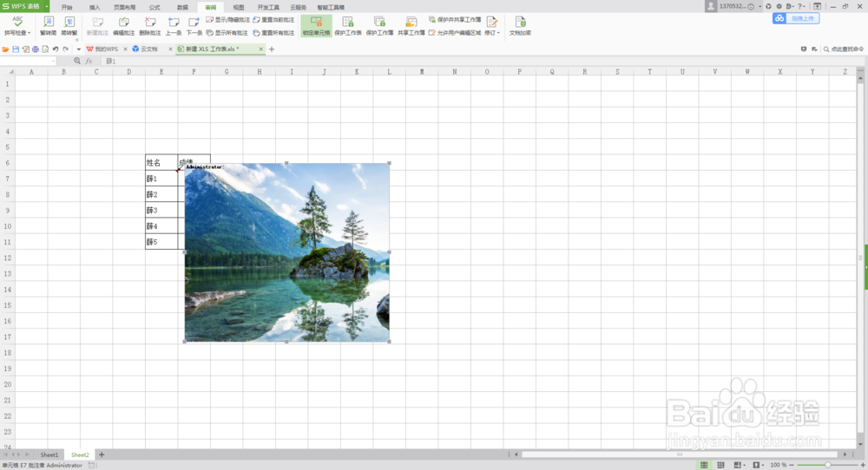Click the zoom in plus button
The height and width of the screenshot is (470, 868).
(x=863, y=465)
